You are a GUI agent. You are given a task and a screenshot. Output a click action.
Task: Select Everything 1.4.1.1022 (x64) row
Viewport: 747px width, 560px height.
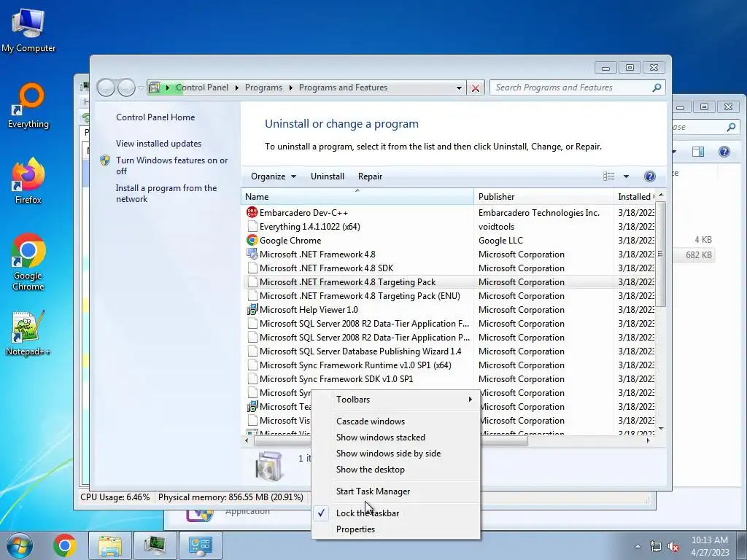point(450,227)
